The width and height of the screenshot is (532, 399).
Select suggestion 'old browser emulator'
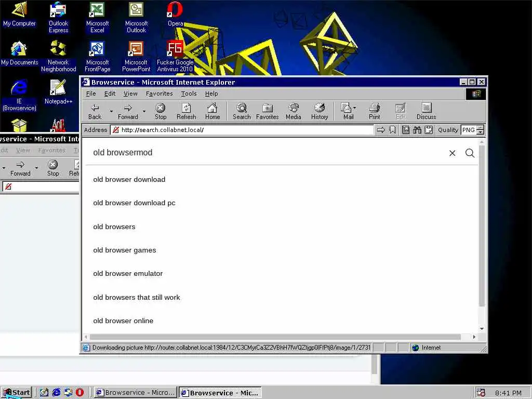(128, 273)
